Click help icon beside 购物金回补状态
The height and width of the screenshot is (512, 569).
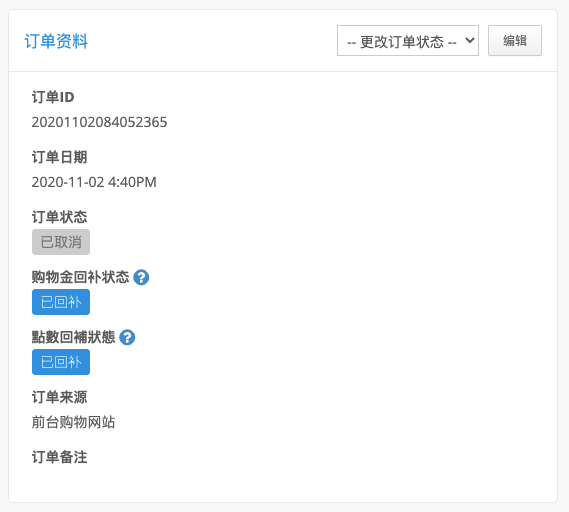[141, 278]
